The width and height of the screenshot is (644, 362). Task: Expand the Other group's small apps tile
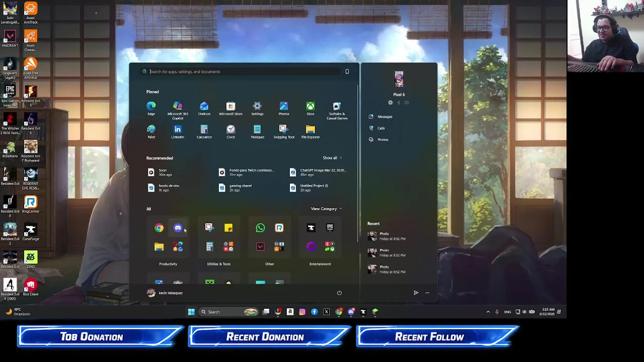(279, 247)
